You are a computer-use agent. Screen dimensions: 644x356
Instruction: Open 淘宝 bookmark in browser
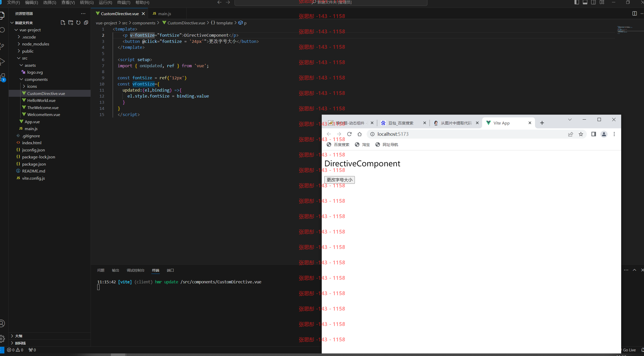click(363, 145)
